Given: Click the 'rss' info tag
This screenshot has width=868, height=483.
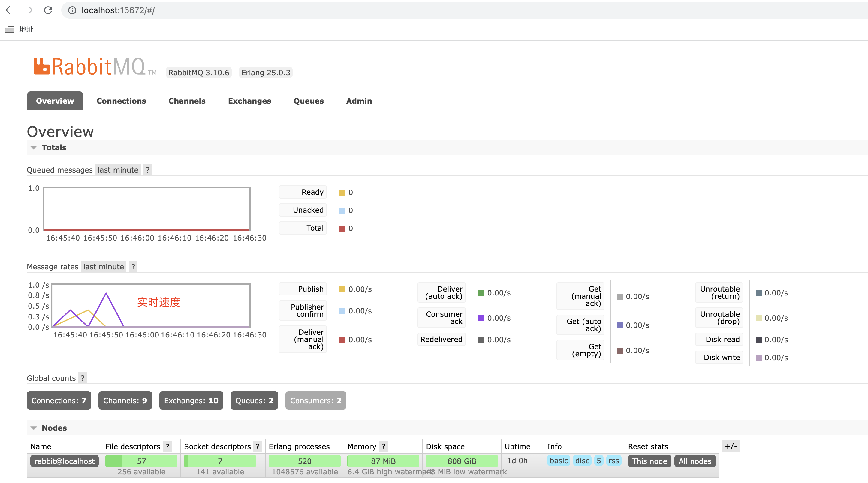Looking at the screenshot, I should (613, 461).
